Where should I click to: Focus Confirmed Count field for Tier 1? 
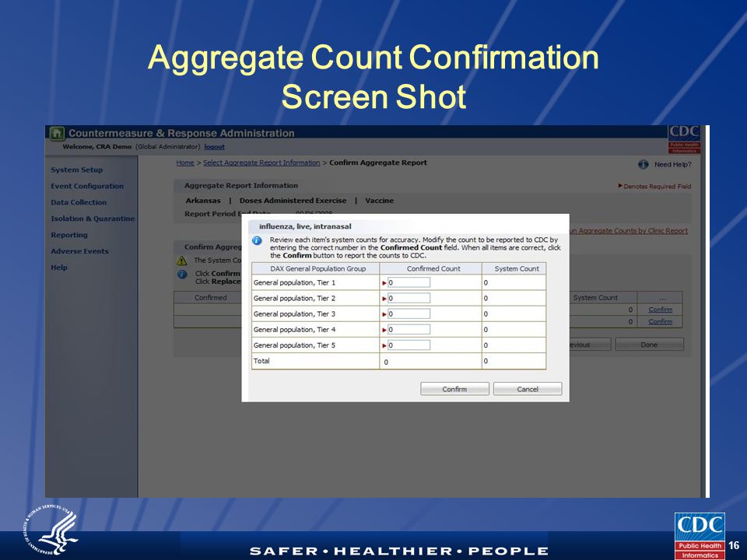click(x=409, y=282)
